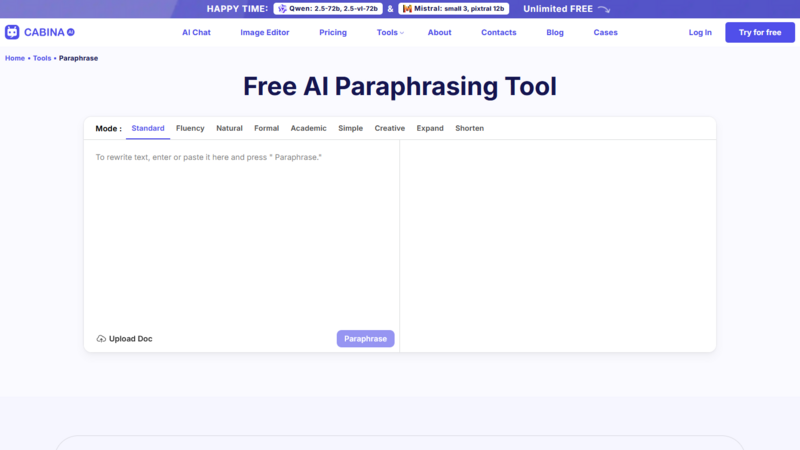
Task: Click the CABINA brand name
Action: tap(44, 32)
